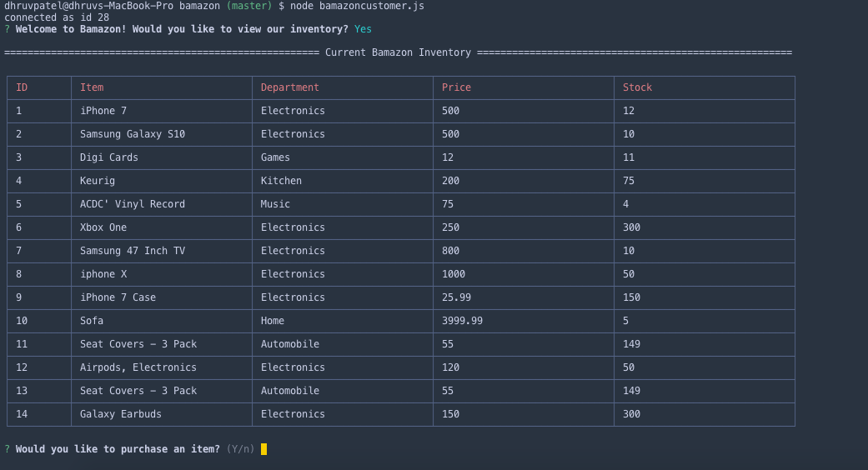Click the 'Department' column header
The height and width of the screenshot is (470, 868).
click(x=290, y=87)
